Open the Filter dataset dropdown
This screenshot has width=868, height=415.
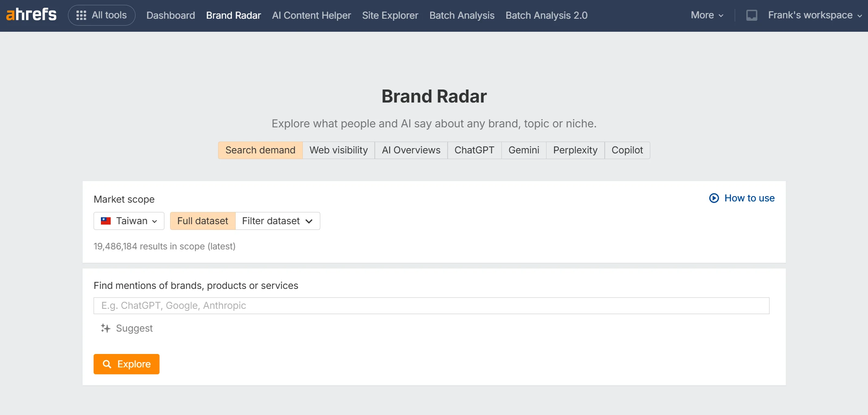[278, 221]
